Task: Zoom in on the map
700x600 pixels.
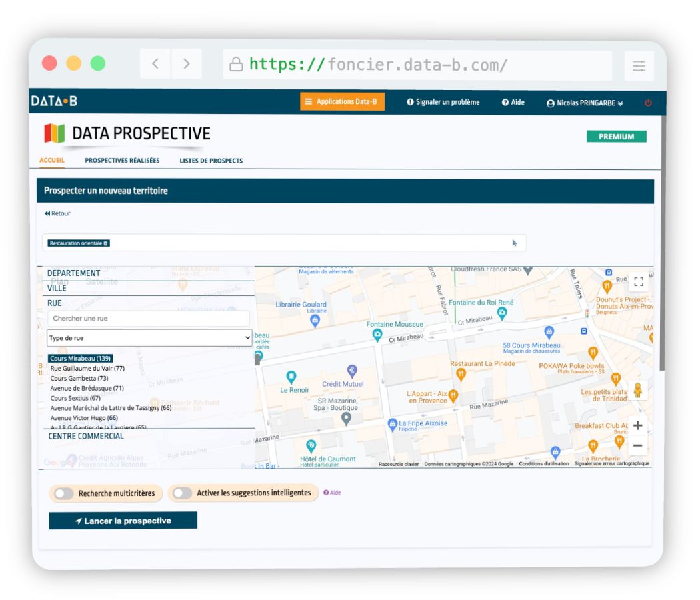Action: click(x=637, y=425)
